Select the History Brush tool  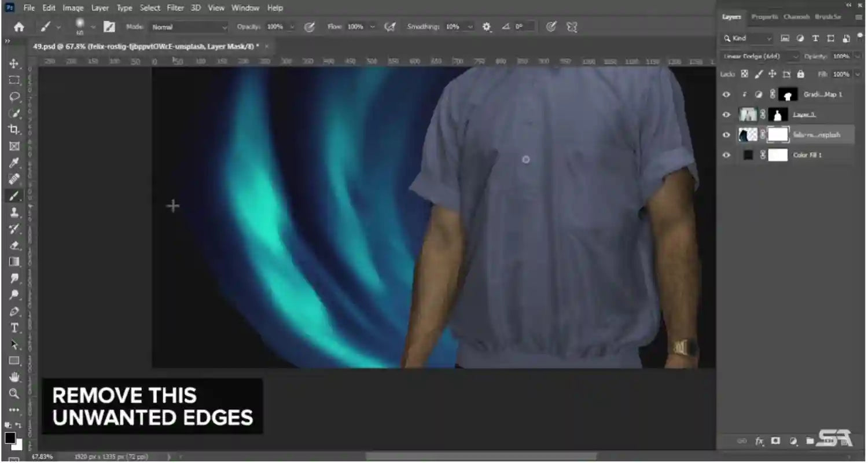click(14, 229)
